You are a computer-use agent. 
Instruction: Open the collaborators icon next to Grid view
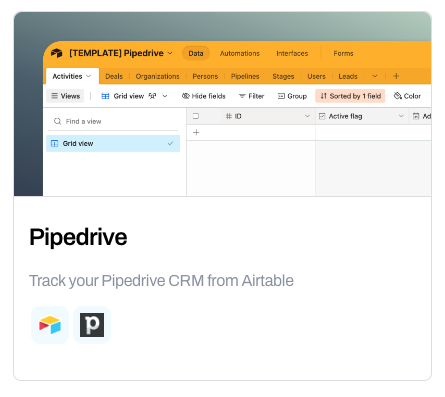click(x=152, y=96)
